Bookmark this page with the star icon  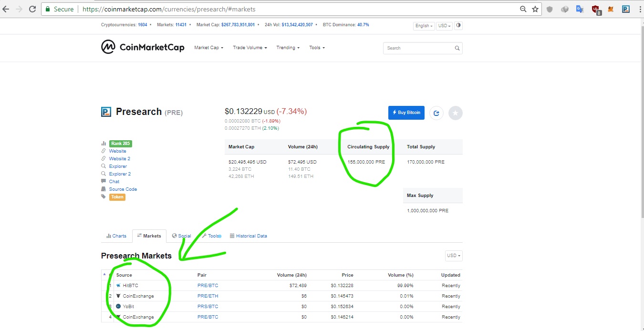535,9
